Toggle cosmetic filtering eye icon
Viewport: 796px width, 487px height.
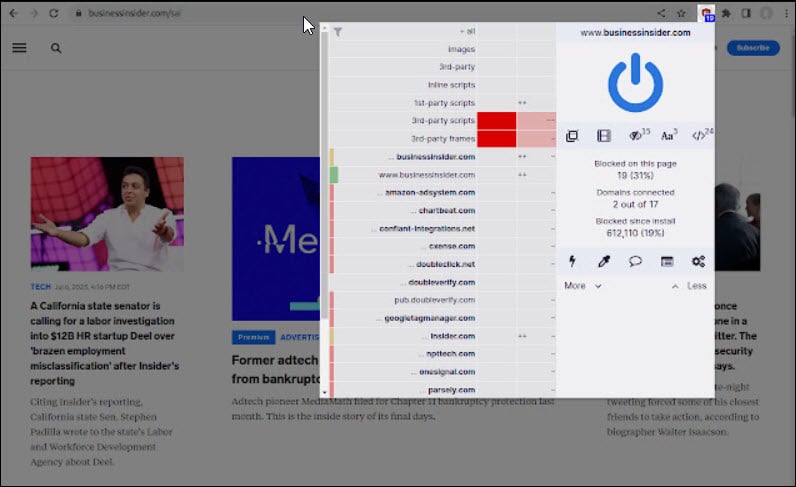[637, 135]
